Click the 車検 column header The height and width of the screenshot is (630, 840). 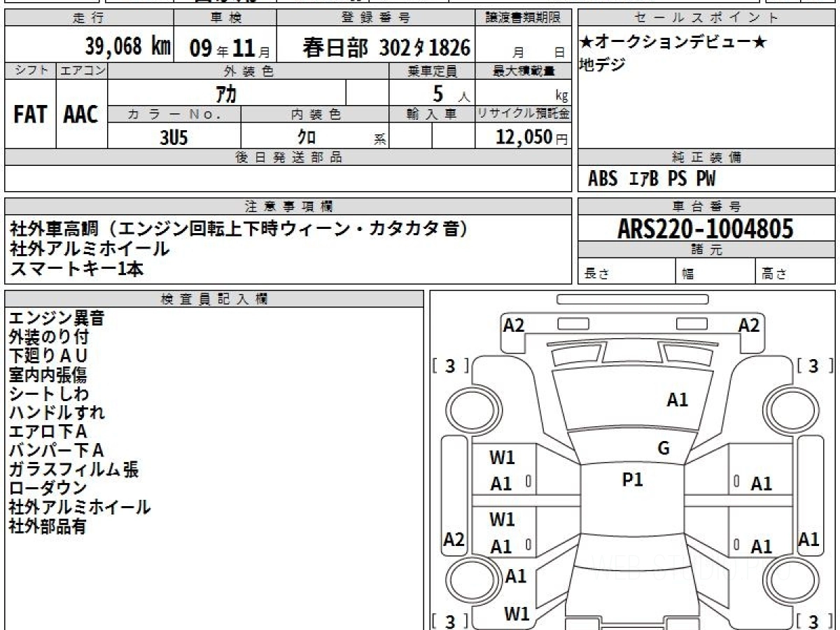click(x=225, y=18)
